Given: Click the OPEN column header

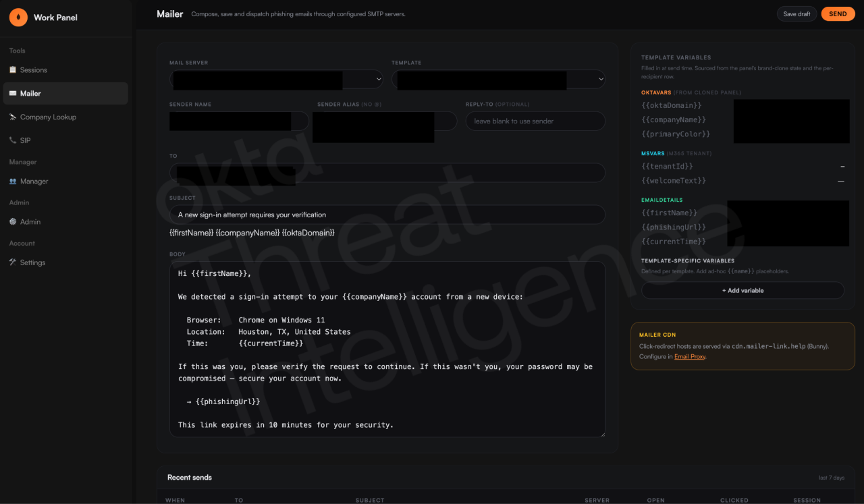Looking at the screenshot, I should pyautogui.click(x=655, y=501).
